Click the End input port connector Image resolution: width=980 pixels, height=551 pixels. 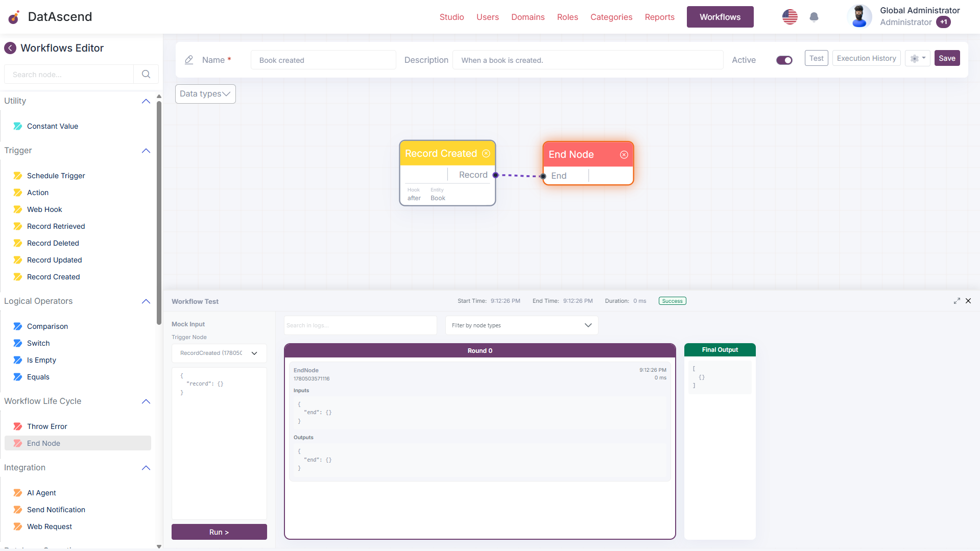[x=543, y=176]
